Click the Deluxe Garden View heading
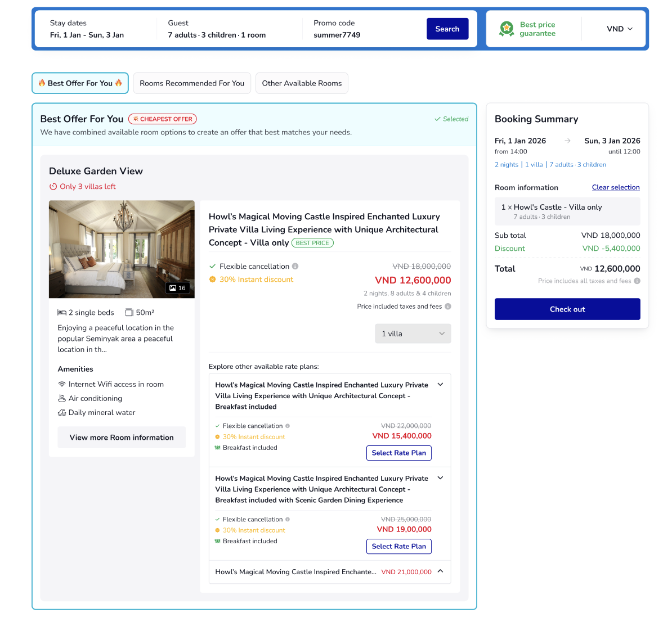Viewport: 672px width, 622px height. (x=96, y=171)
